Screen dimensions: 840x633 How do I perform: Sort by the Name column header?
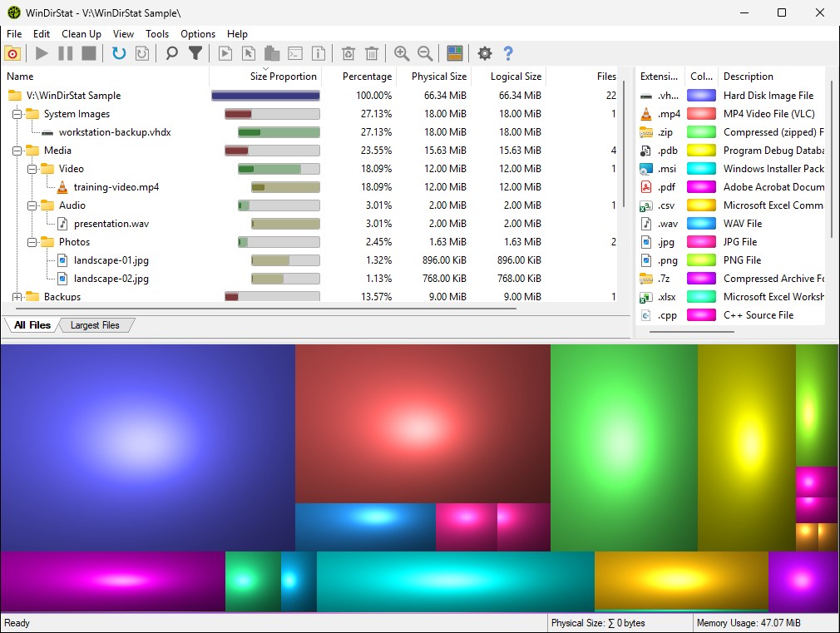[106, 77]
